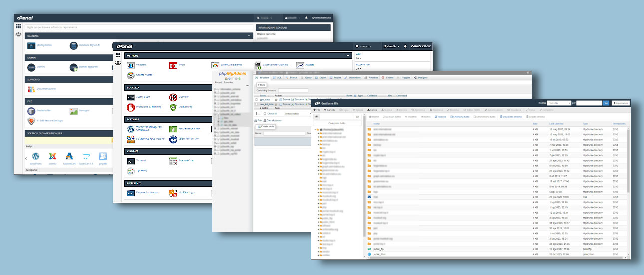Open Accesso SSH icon under Sicurezza
644x275 pixels.
(x=131, y=97)
